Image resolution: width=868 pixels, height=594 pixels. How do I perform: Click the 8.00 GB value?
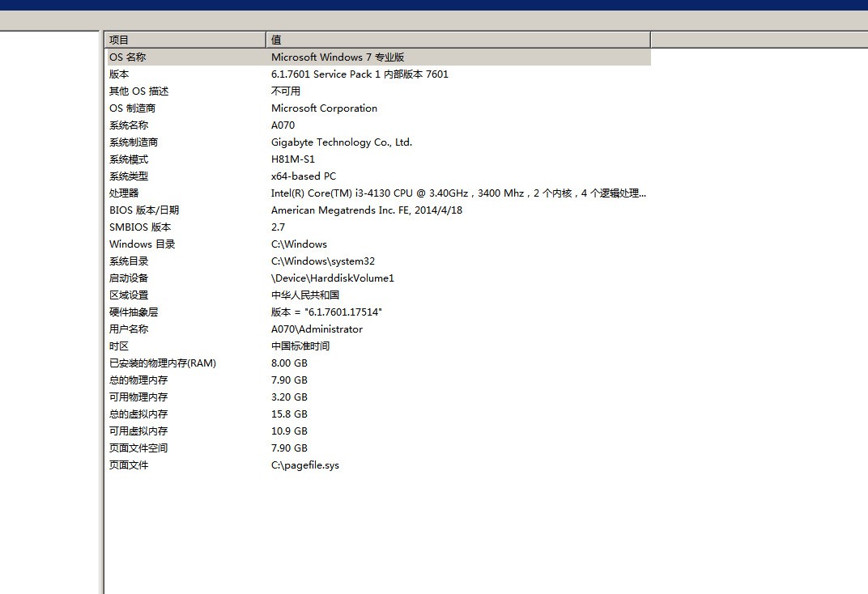289,363
